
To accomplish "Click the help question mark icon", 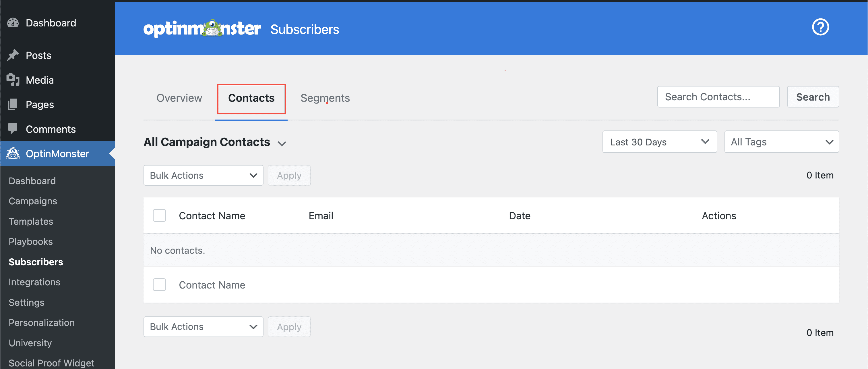I will [820, 27].
